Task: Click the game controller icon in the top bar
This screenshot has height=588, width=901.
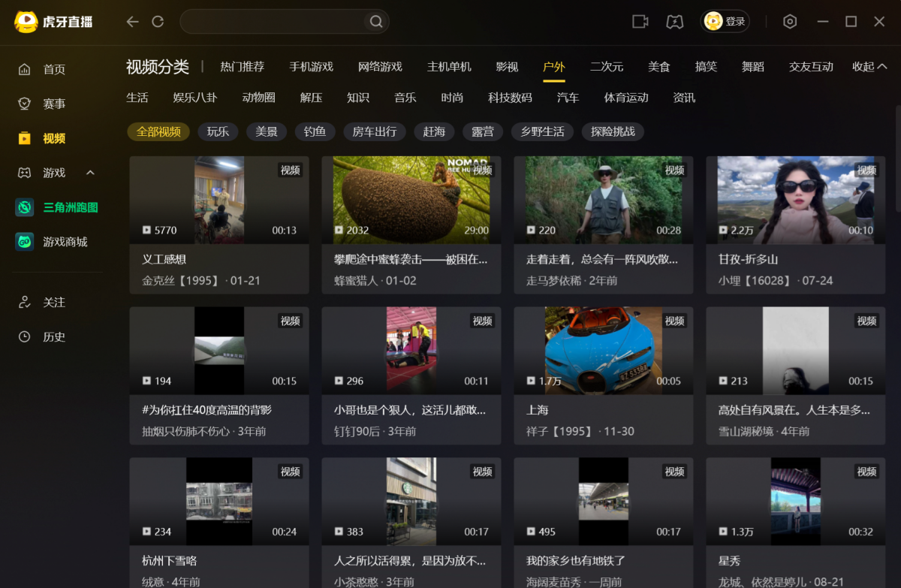Action: pos(674,22)
